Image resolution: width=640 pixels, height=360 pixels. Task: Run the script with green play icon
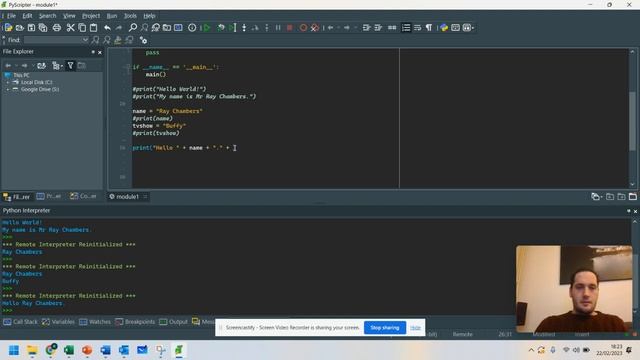[x=207, y=28]
